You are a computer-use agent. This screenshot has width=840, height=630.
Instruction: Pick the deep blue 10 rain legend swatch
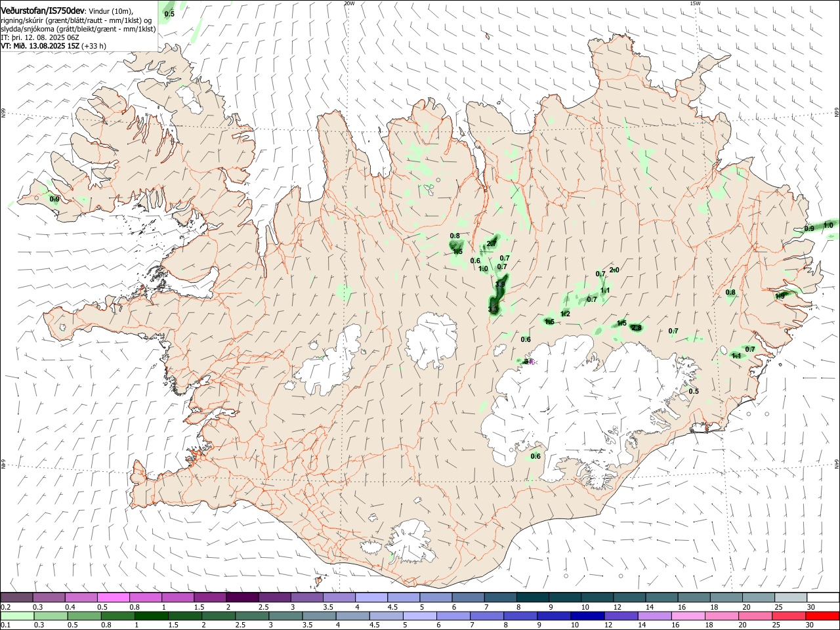[x=586, y=616]
